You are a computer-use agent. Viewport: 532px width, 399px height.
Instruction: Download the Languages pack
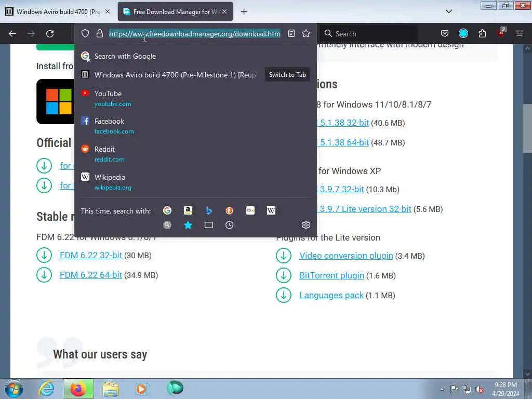[331, 295]
